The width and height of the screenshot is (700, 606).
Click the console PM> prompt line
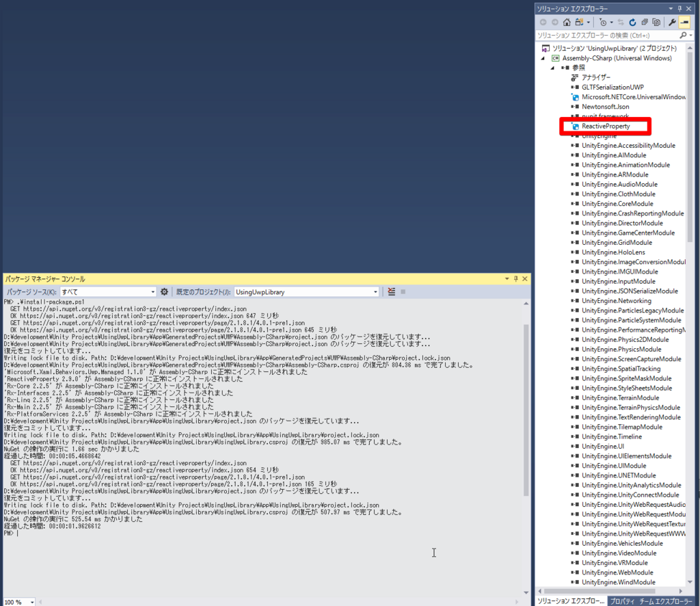(x=12, y=533)
